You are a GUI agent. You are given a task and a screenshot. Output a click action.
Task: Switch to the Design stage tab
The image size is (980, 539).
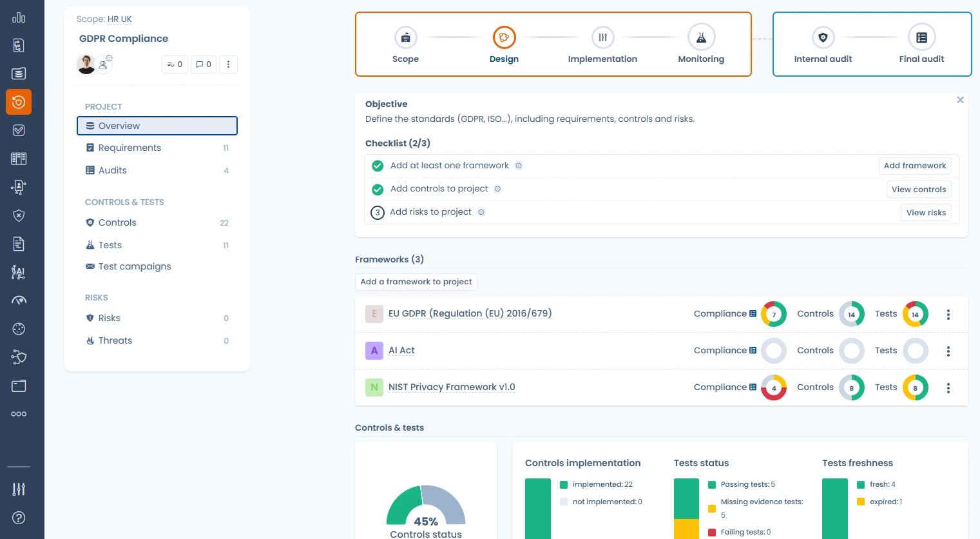(x=504, y=44)
